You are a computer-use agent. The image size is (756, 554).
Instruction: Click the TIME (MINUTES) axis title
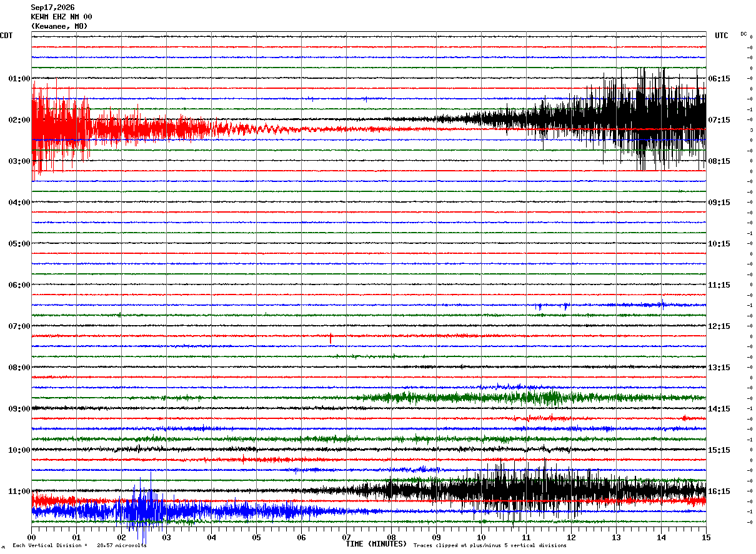pos(376,544)
